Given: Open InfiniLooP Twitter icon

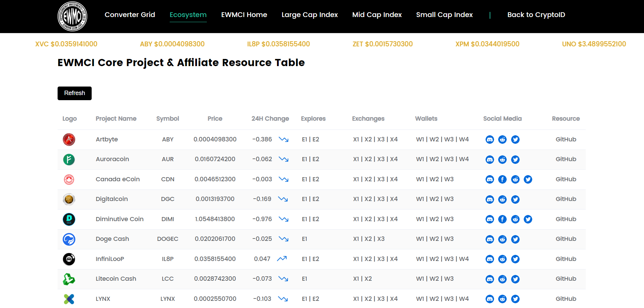Looking at the screenshot, I should coord(515,259).
